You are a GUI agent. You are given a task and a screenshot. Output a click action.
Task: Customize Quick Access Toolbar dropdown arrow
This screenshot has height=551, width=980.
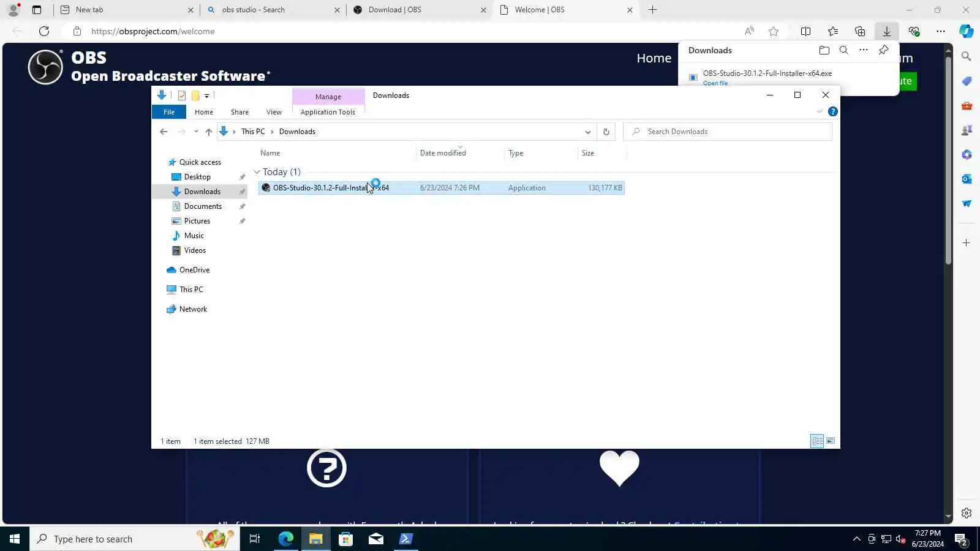coord(207,96)
